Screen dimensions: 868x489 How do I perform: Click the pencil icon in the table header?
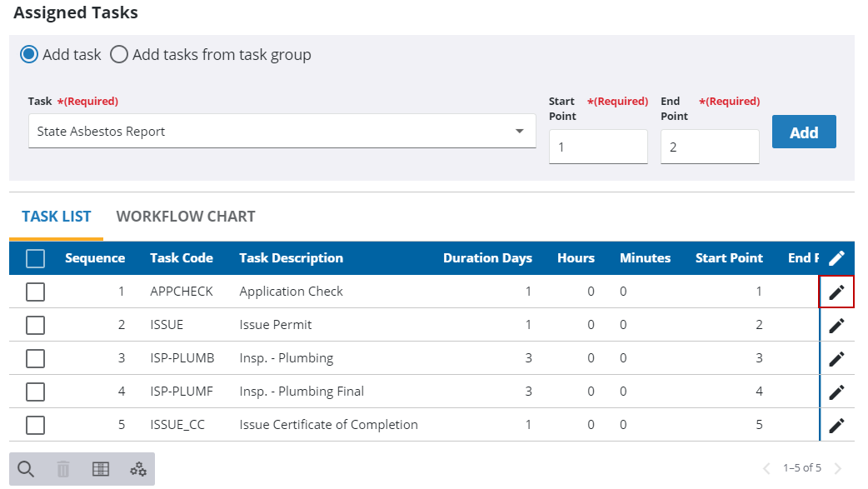[836, 258]
